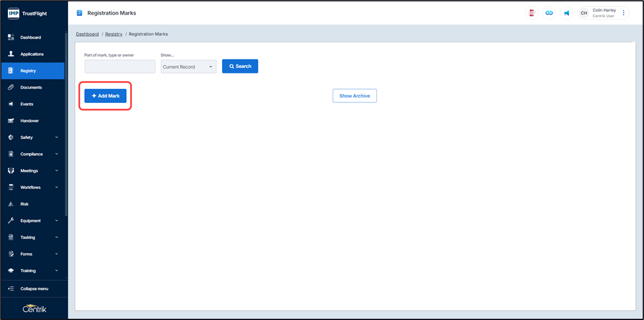Click the Add Mark button
644x320 pixels.
pyautogui.click(x=106, y=96)
